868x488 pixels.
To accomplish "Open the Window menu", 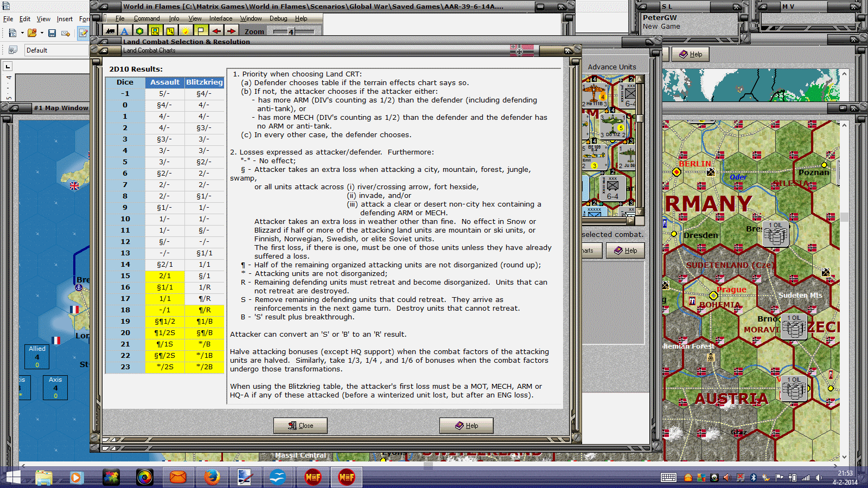I will [x=251, y=18].
